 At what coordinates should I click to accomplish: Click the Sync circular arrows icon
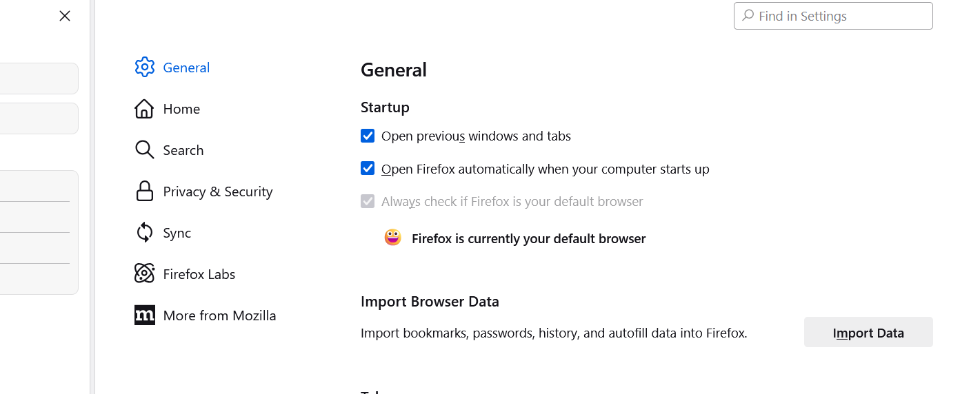point(144,232)
